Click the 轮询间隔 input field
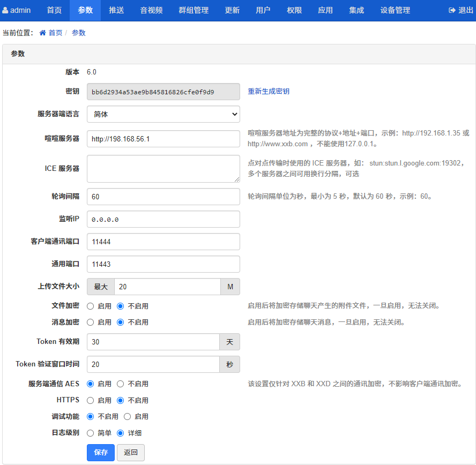This screenshot has height=465, width=476. (x=163, y=197)
